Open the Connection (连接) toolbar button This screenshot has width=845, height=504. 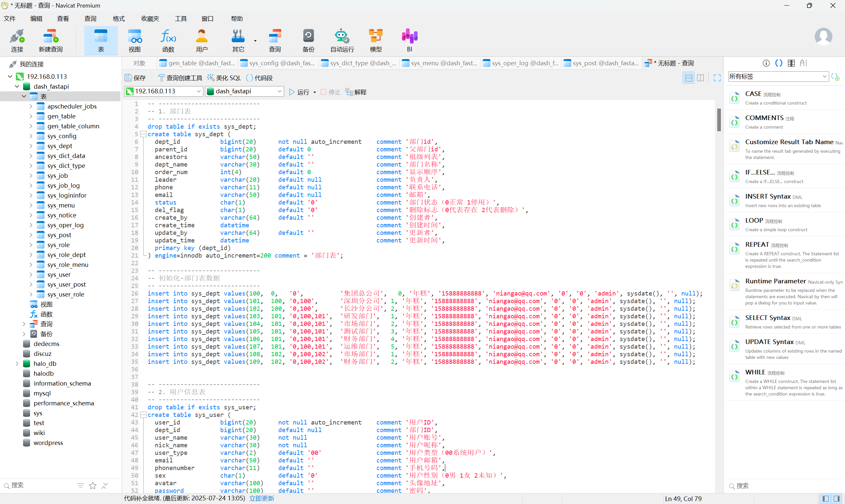17,41
